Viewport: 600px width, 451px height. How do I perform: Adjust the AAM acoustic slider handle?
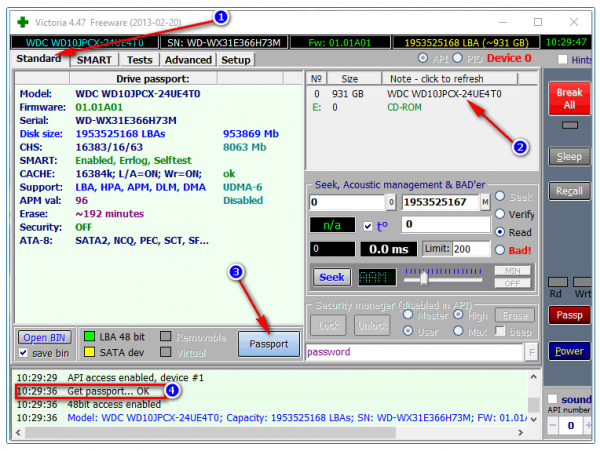(424, 278)
